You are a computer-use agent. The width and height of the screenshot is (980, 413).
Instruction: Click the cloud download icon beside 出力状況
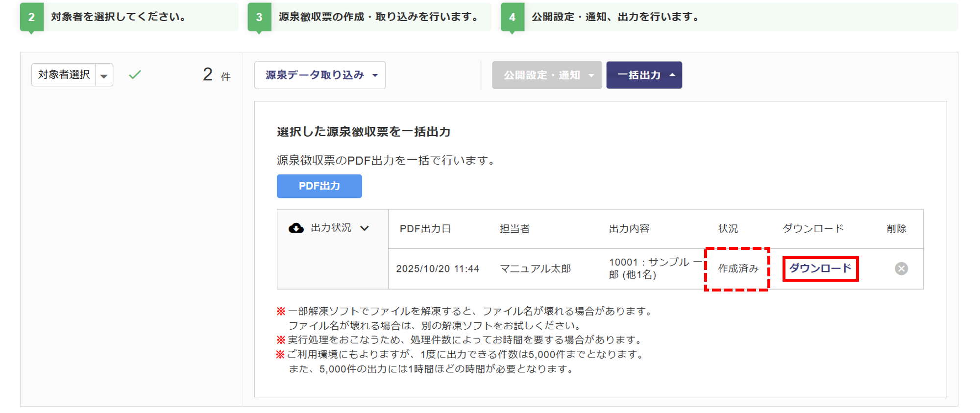(296, 228)
